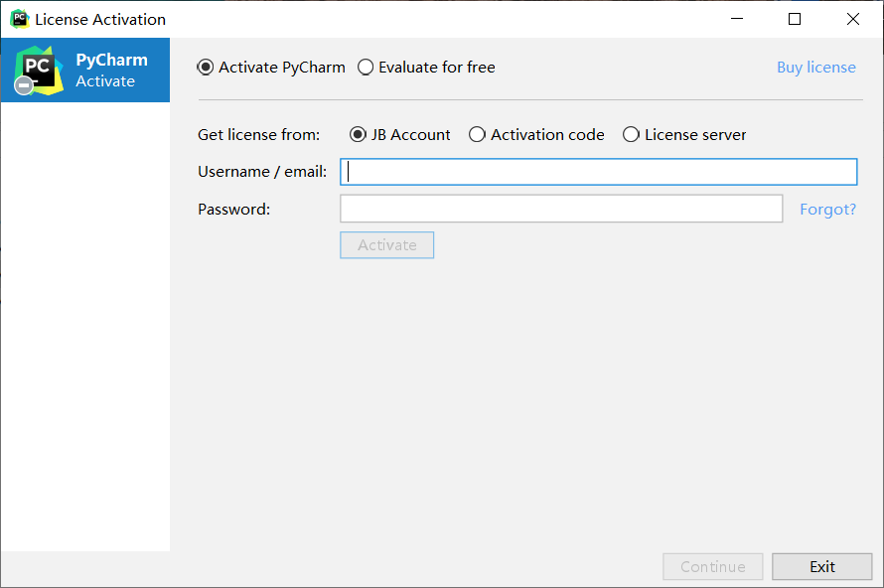Screen dimensions: 884x588
Task: Click the PyCharm icon in the title bar
Action: coord(19,19)
